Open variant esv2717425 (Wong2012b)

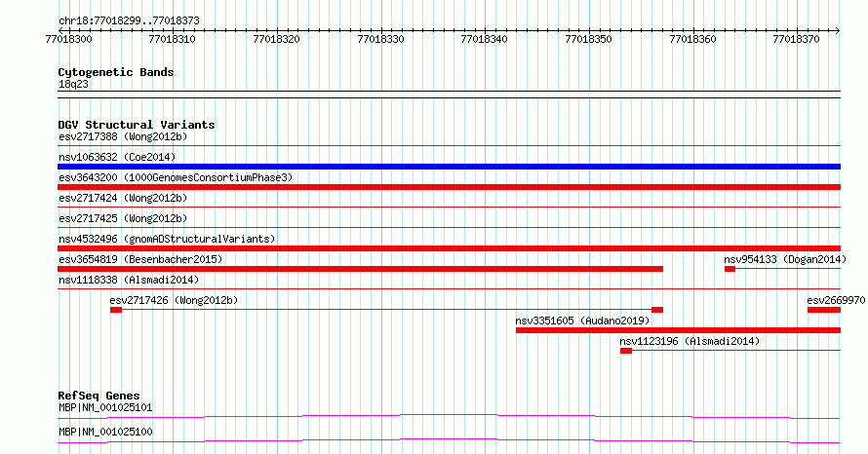click(123, 218)
